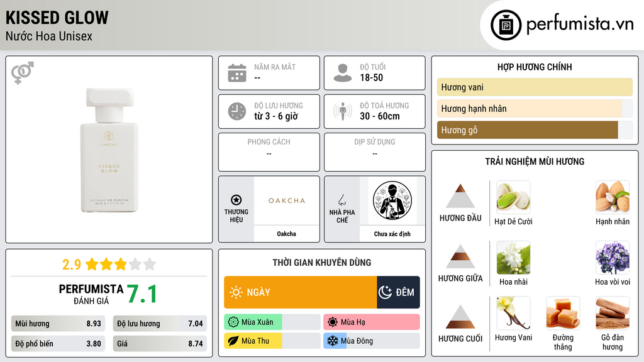
Task: Open the Hương Vani note image
Action: (513, 313)
